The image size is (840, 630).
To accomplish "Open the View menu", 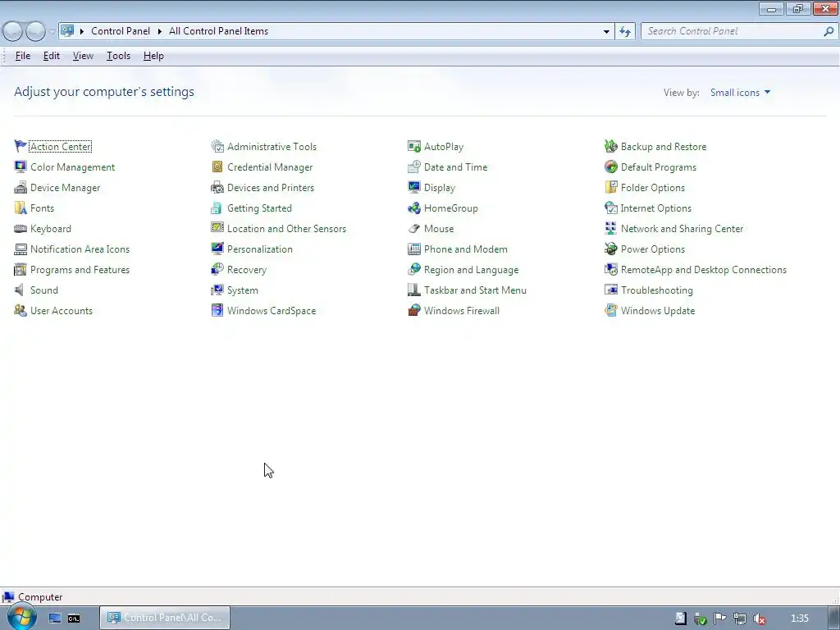I will [83, 56].
